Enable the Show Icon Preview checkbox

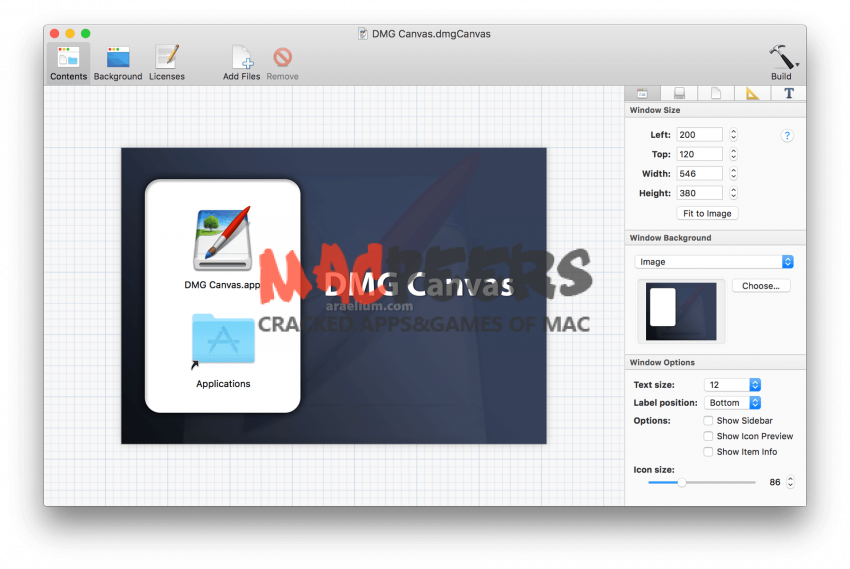click(x=708, y=436)
